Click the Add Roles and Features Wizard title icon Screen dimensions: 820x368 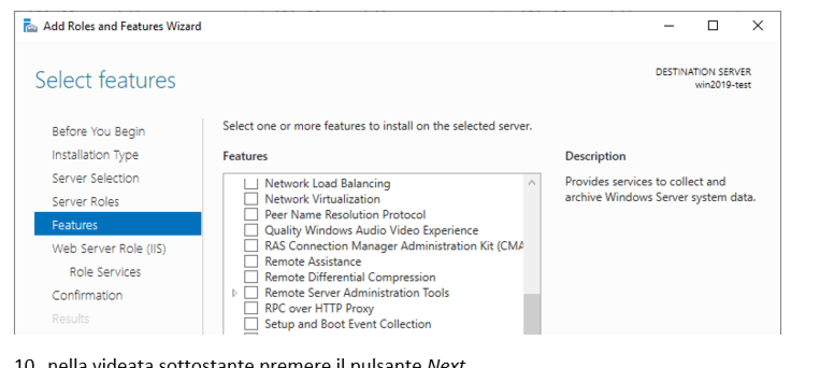pyautogui.click(x=30, y=26)
